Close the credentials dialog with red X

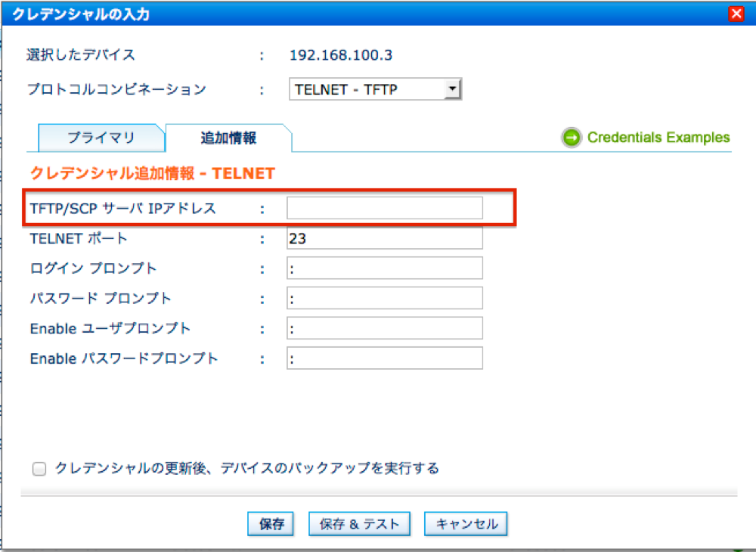[x=736, y=14]
